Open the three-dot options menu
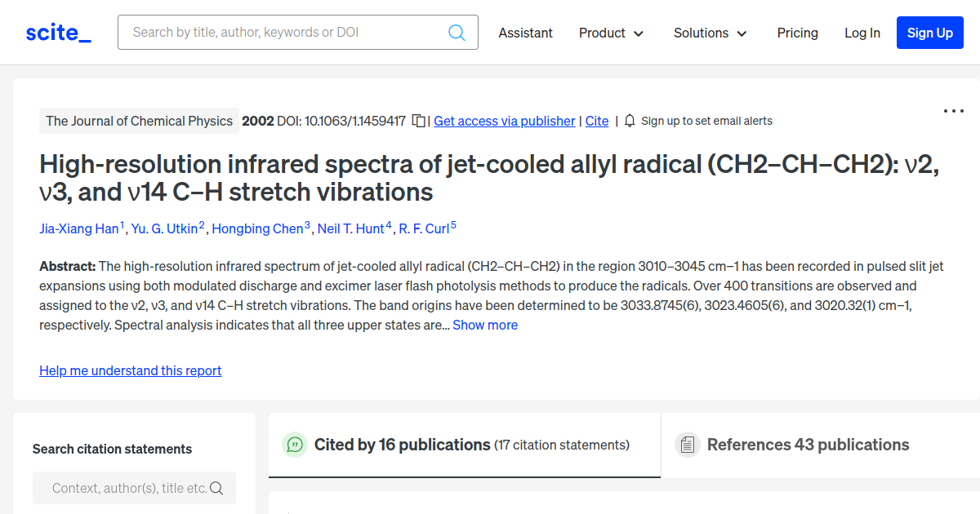Image resolution: width=980 pixels, height=514 pixels. (x=953, y=110)
